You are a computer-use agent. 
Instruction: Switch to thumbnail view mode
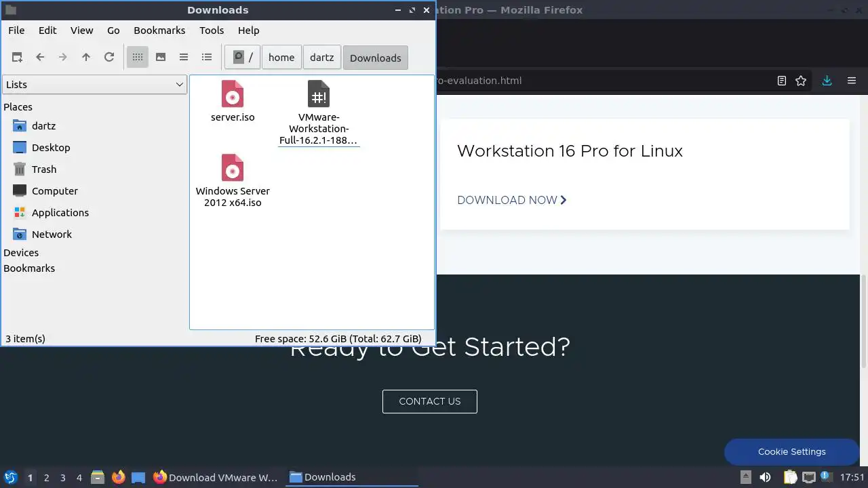161,58
